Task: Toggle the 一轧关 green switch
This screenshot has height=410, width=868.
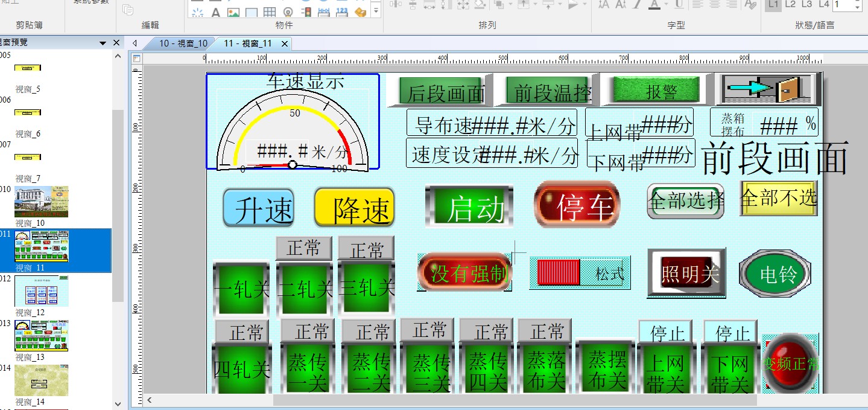Action: click(241, 289)
